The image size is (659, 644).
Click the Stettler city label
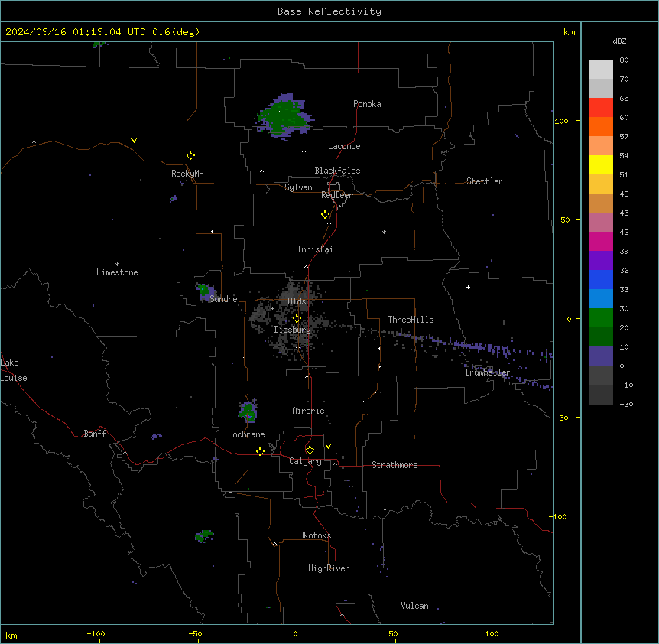[x=485, y=181]
